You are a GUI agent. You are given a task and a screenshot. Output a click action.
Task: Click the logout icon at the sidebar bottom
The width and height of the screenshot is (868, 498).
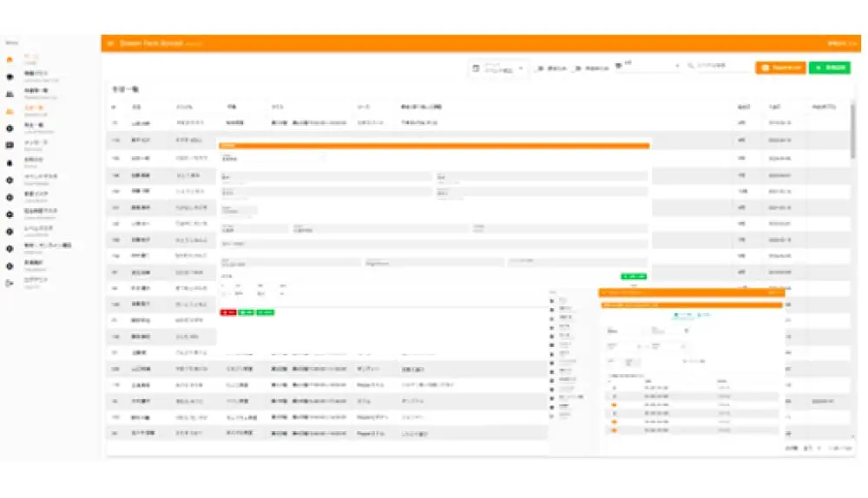(10, 282)
